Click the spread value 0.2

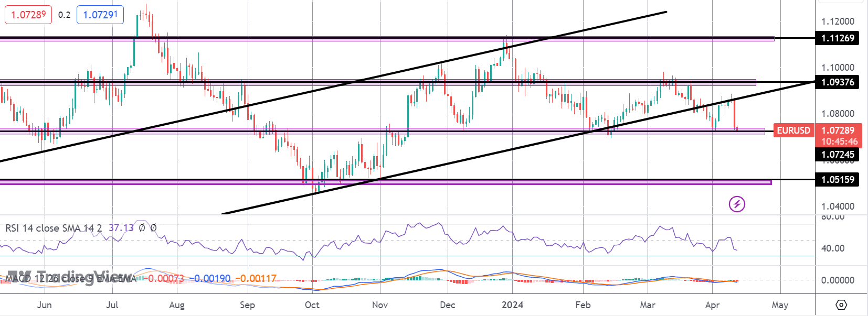64,15
